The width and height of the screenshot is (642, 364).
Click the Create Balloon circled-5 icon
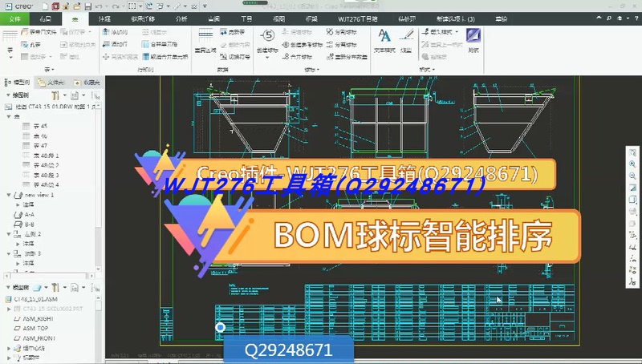(x=267, y=36)
